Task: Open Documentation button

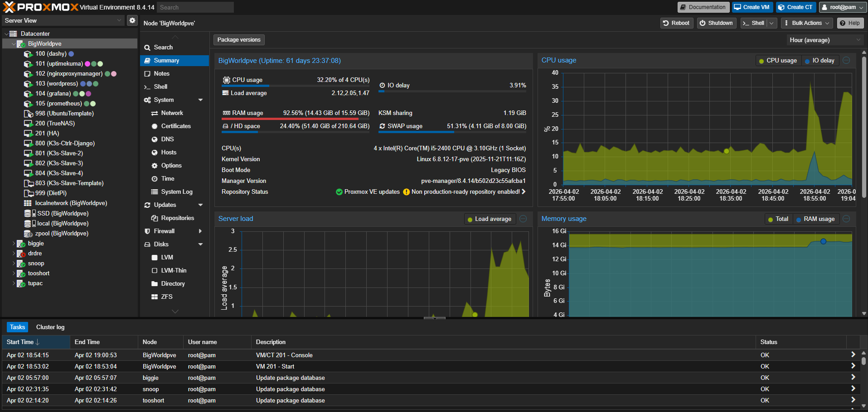Action: [x=703, y=7]
